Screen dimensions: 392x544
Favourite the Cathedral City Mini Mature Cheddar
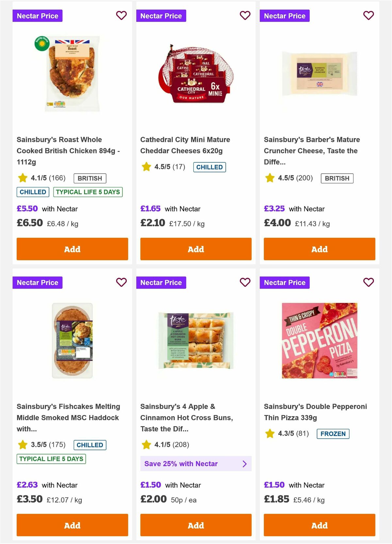245,15
